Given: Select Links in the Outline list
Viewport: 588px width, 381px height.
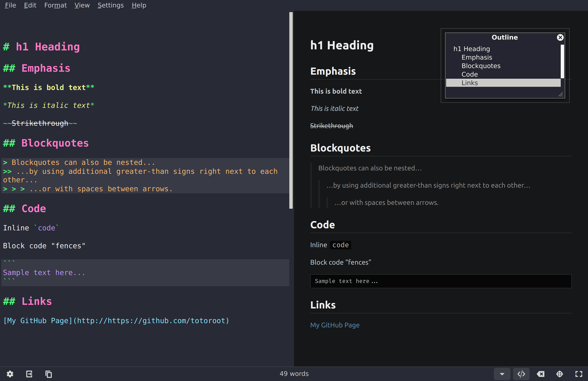Looking at the screenshot, I should point(469,83).
